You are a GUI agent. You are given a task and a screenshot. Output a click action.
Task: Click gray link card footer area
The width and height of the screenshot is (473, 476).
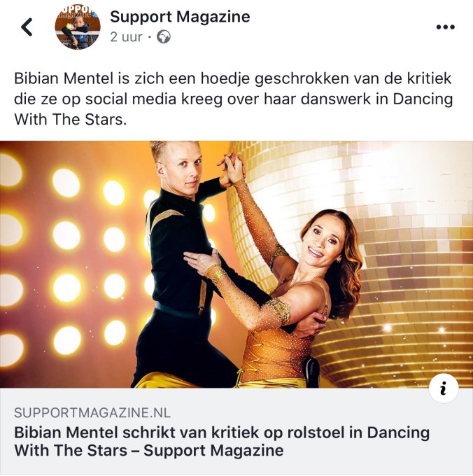coord(236,431)
